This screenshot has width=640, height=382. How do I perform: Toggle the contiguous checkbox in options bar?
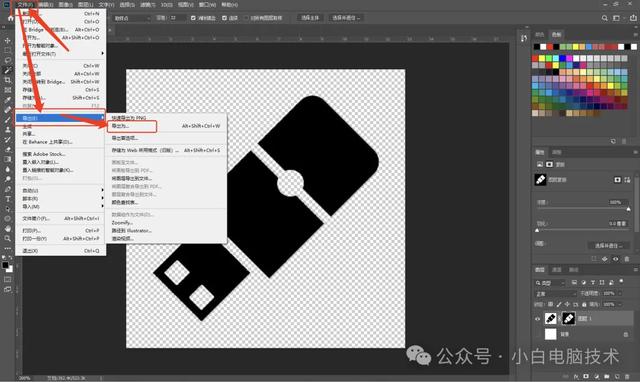pyautogui.click(x=224, y=18)
